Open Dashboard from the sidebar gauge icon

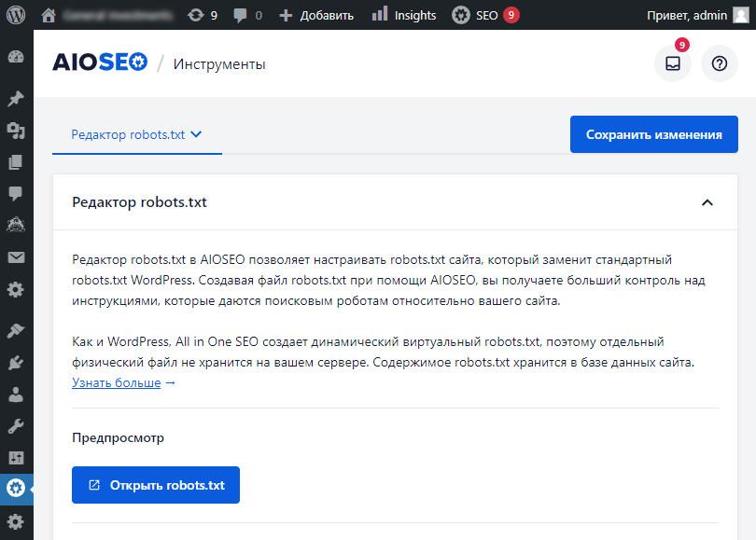coord(16,57)
